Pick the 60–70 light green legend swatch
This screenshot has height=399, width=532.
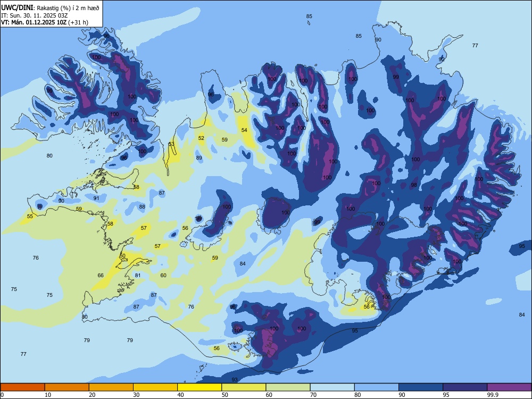[x=288, y=387]
